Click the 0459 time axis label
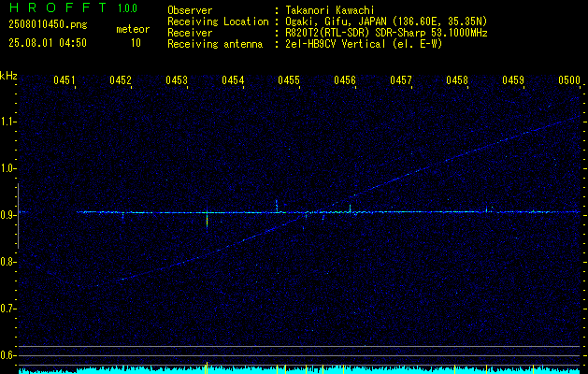This screenshot has width=588, height=374. (x=513, y=79)
